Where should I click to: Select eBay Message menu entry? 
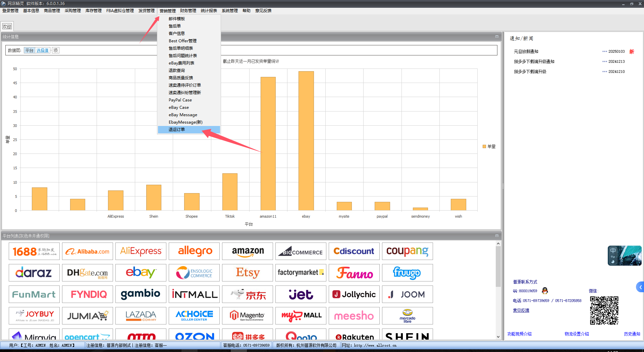[189, 115]
